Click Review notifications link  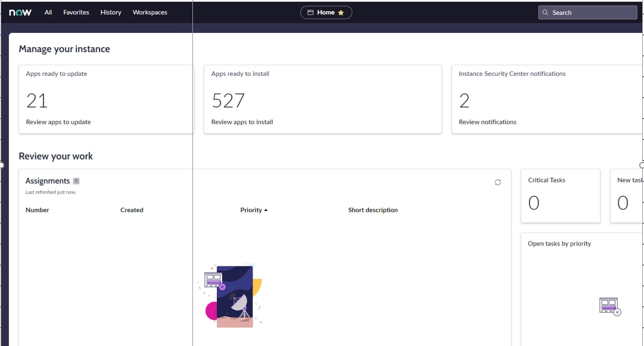click(487, 122)
